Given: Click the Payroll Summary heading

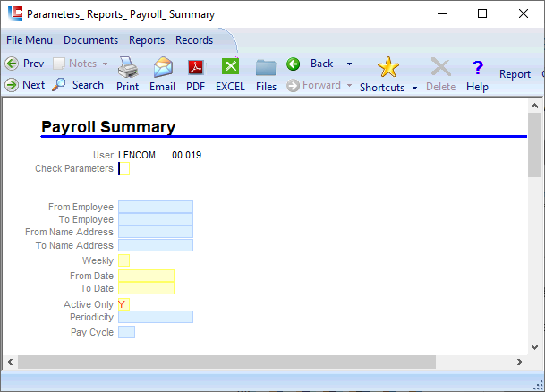Looking at the screenshot, I should pyautogui.click(x=108, y=127).
